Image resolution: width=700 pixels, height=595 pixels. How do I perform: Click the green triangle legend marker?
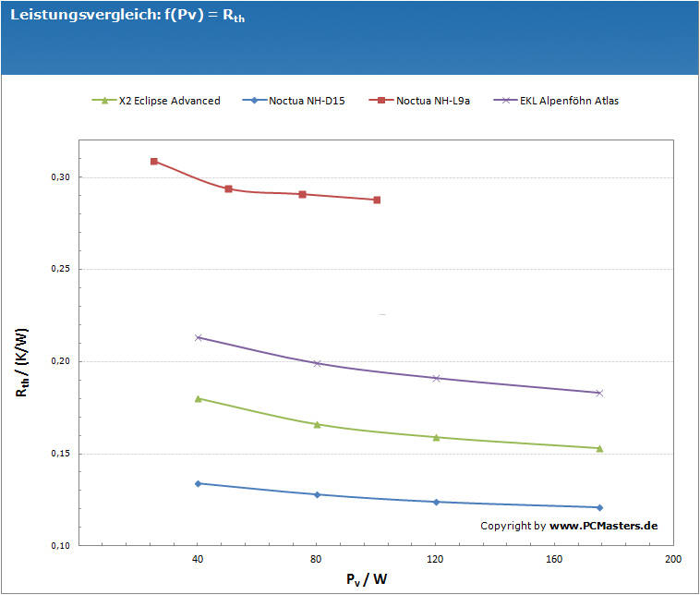tap(104, 101)
